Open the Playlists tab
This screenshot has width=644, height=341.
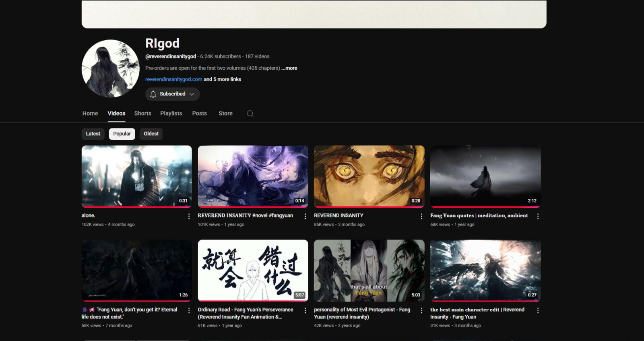click(171, 114)
